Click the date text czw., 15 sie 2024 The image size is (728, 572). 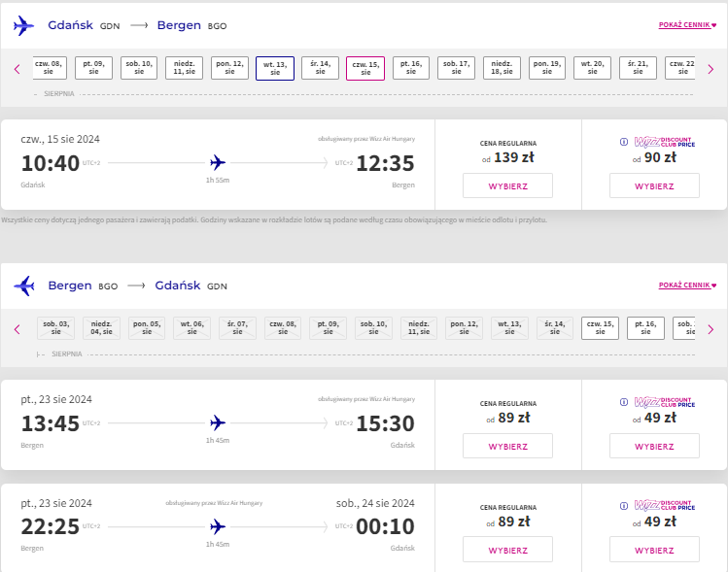pos(60,139)
